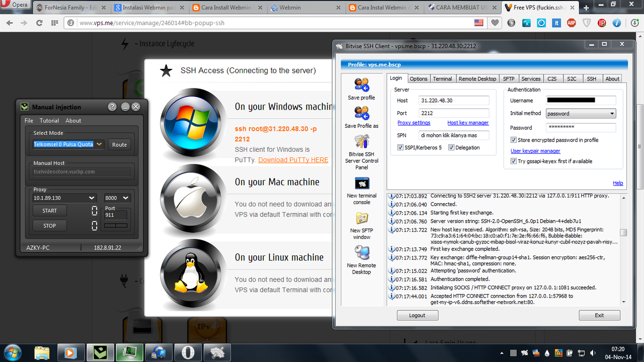Click the heart bookmark icon in address bar
The height and width of the screenshot is (362, 644).
pos(495,23)
